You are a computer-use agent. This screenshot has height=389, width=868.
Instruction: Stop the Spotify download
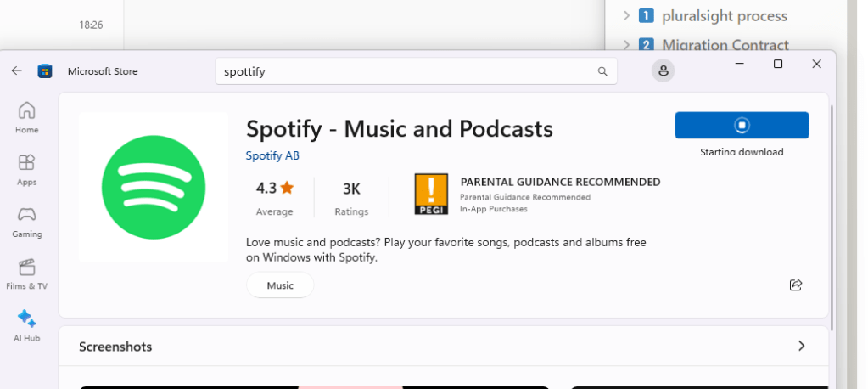click(742, 125)
